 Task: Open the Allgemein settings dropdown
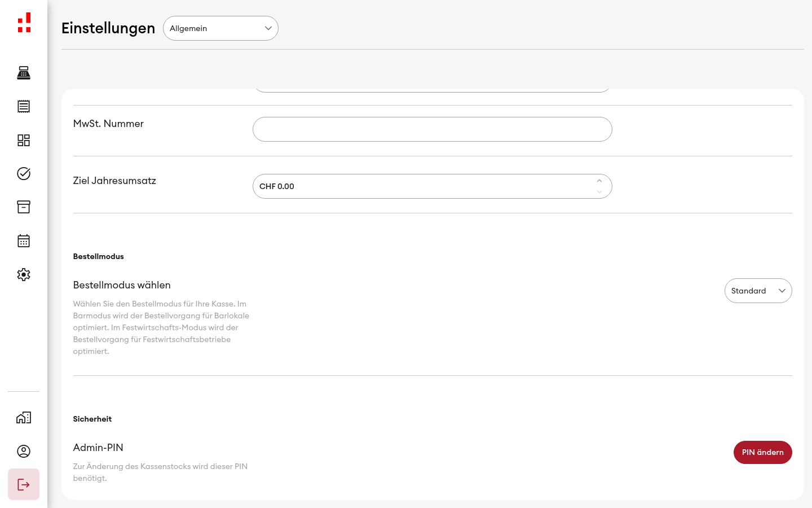pos(220,28)
